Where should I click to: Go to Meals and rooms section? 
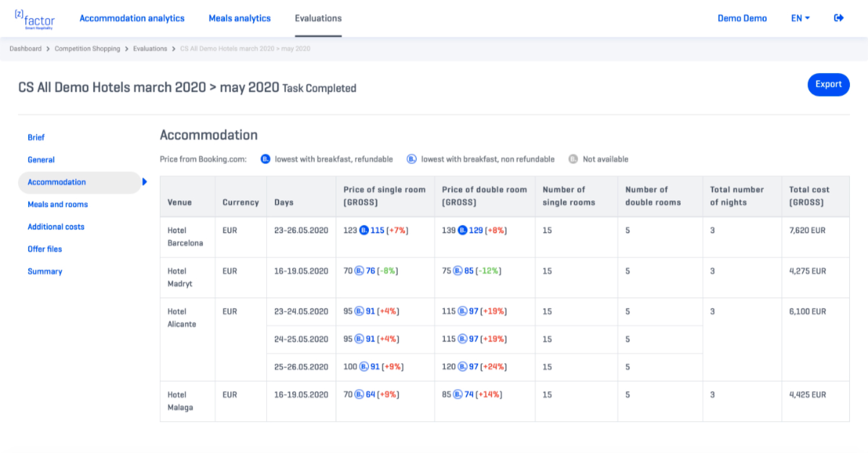coord(58,204)
